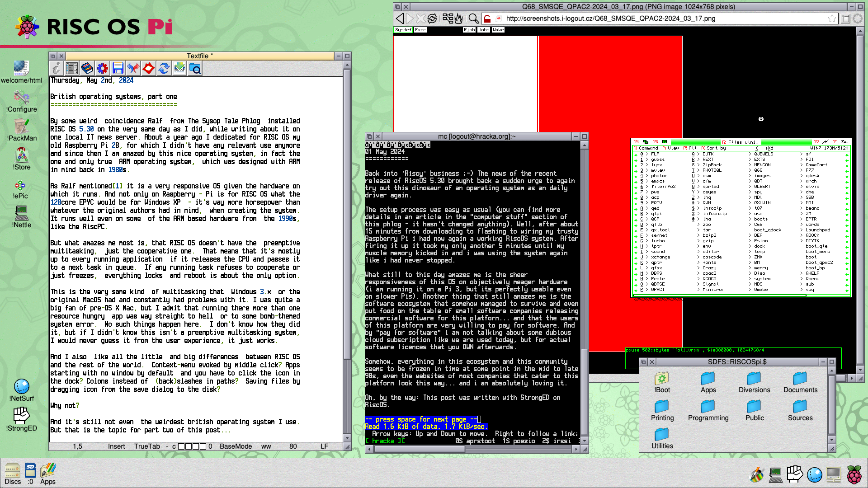Click the save floppy disk icon in StrongED toolbar
Screen dimensions: 868x488
point(118,68)
